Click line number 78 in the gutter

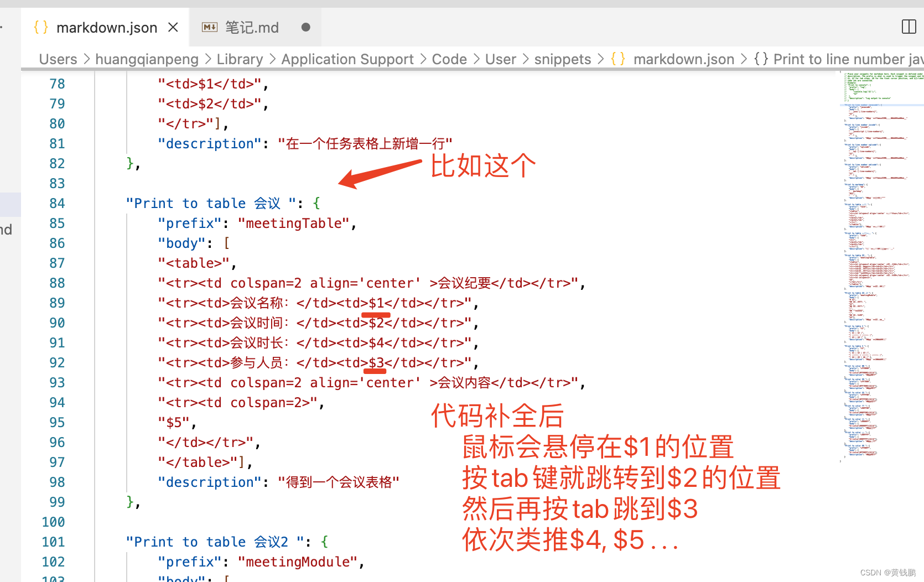pos(57,84)
